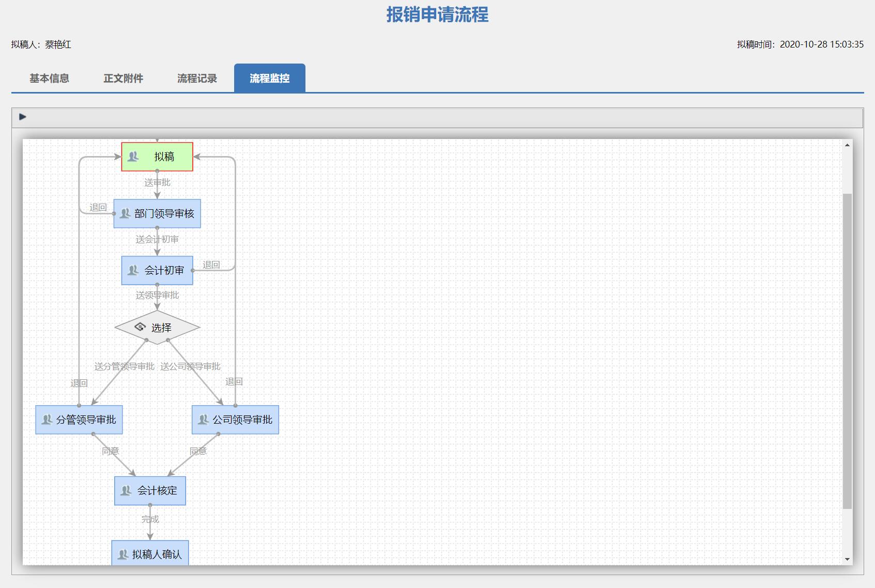
Task: Open the 流程记录 tab
Action: 197,78
